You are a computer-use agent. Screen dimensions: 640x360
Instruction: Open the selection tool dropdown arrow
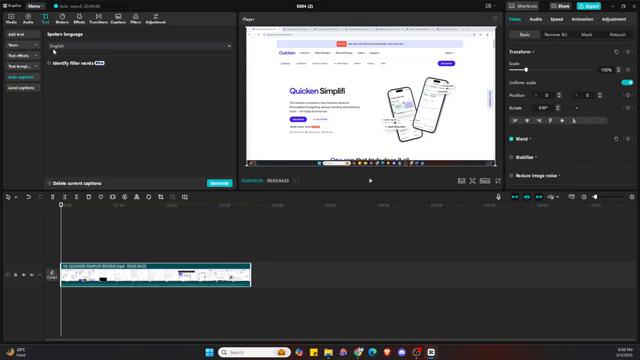coord(16,197)
